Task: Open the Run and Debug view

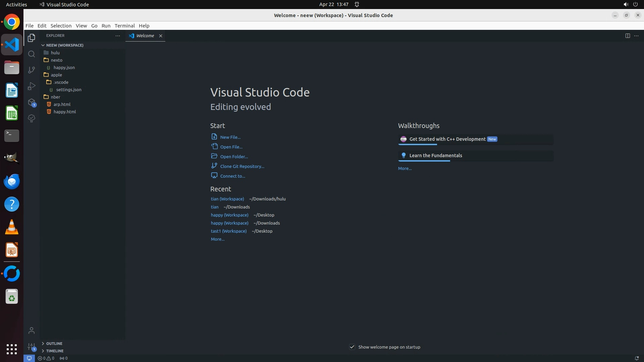Action: pyautogui.click(x=32, y=86)
